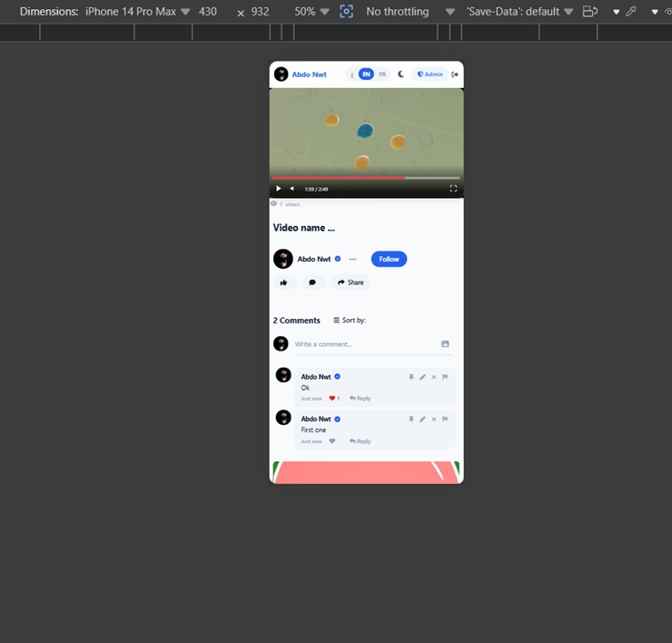Reply to the 'First one' comment
Screen dimensions: 672x643
(x=360, y=441)
